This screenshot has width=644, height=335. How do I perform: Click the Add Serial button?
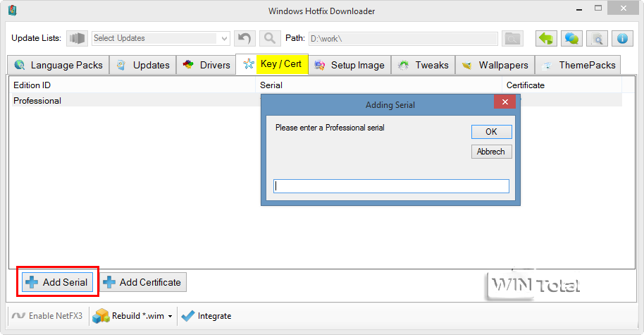pos(58,282)
